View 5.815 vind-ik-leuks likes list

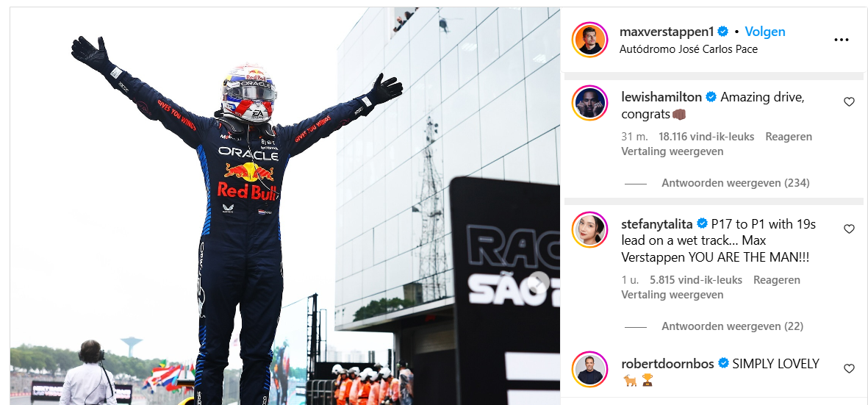click(x=696, y=280)
